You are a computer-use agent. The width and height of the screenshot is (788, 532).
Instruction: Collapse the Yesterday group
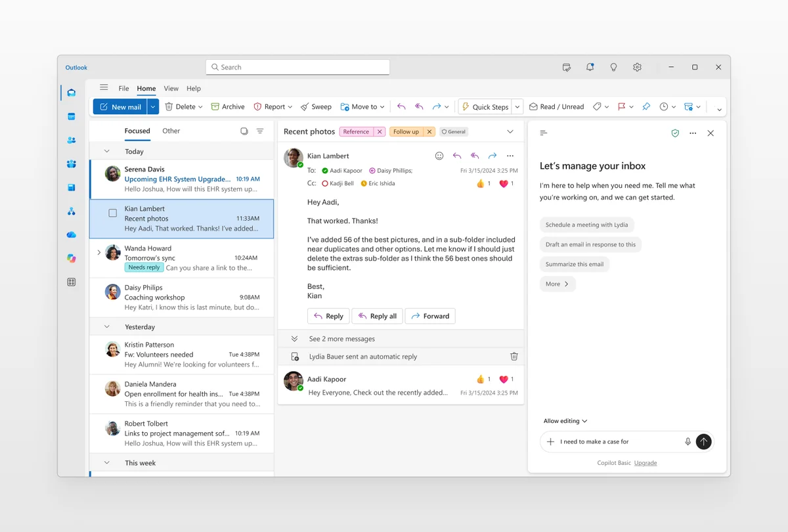107,326
